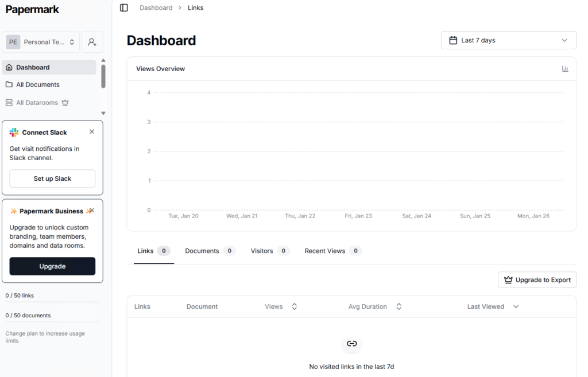Switch to the Visitors tab
Image resolution: width=588 pixels, height=377 pixels.
[x=270, y=251]
